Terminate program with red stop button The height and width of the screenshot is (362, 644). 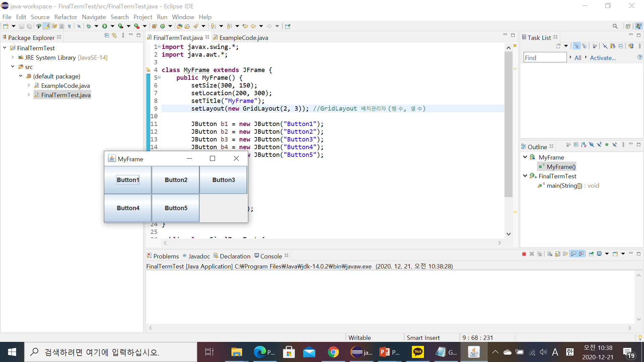(x=524, y=254)
